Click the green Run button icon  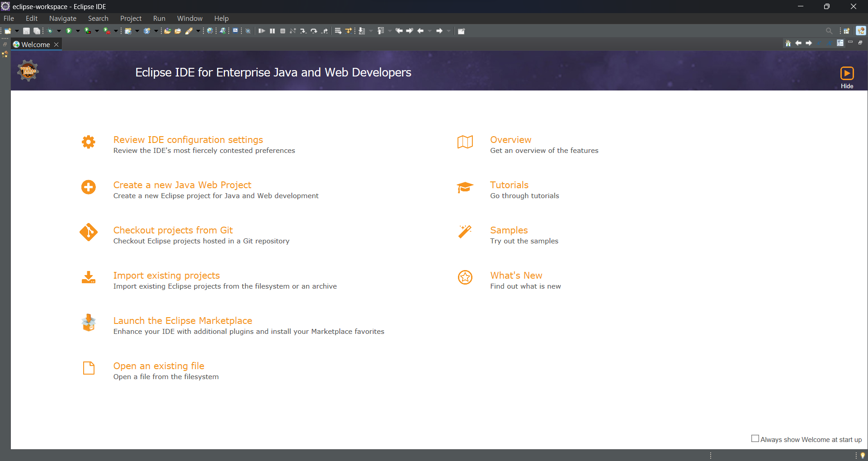(69, 31)
